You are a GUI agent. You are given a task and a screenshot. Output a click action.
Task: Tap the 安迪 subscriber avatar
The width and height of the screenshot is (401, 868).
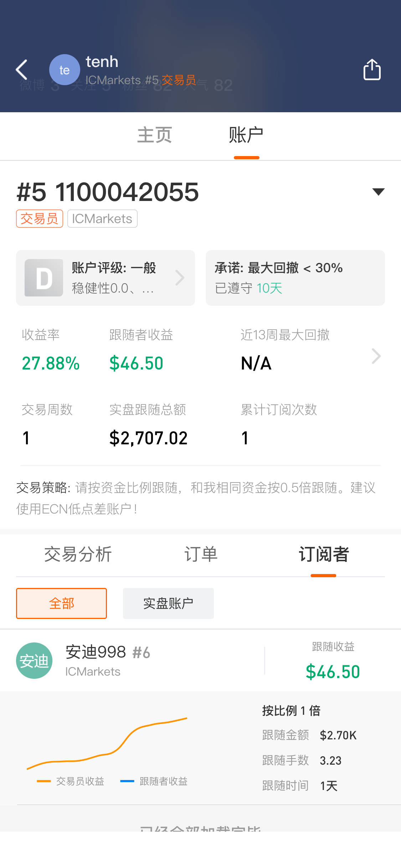pos(34,661)
